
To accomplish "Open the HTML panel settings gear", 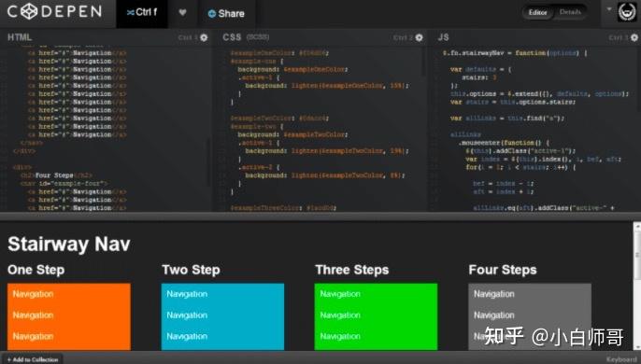I will point(204,37).
